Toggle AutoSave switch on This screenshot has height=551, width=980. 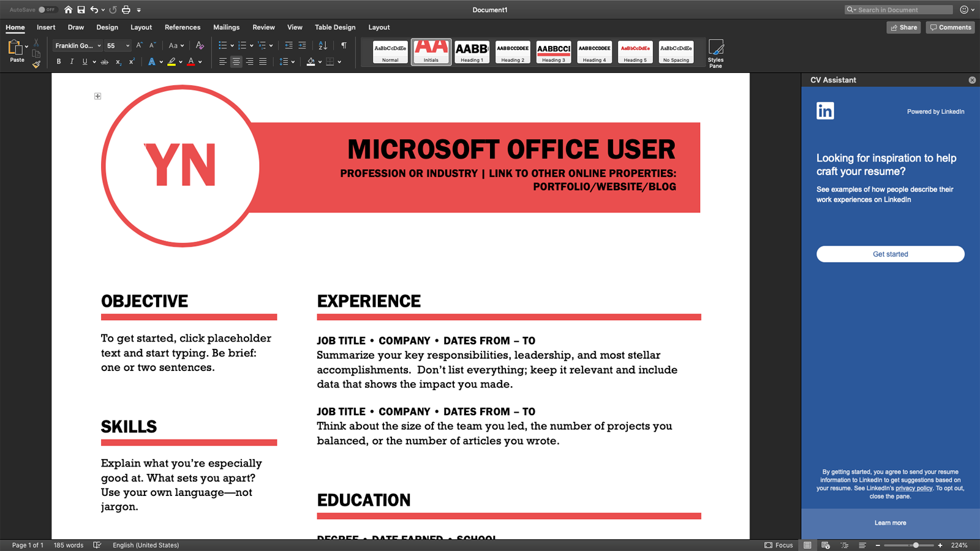47,10
